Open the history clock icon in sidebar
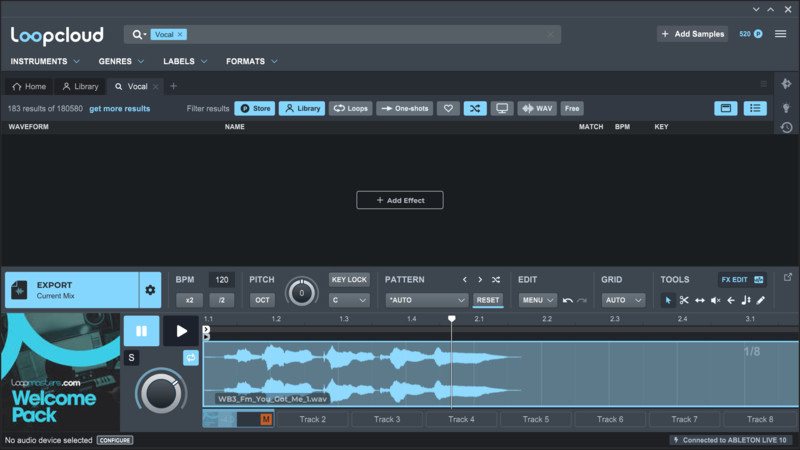Image resolution: width=800 pixels, height=450 pixels. 787,127
